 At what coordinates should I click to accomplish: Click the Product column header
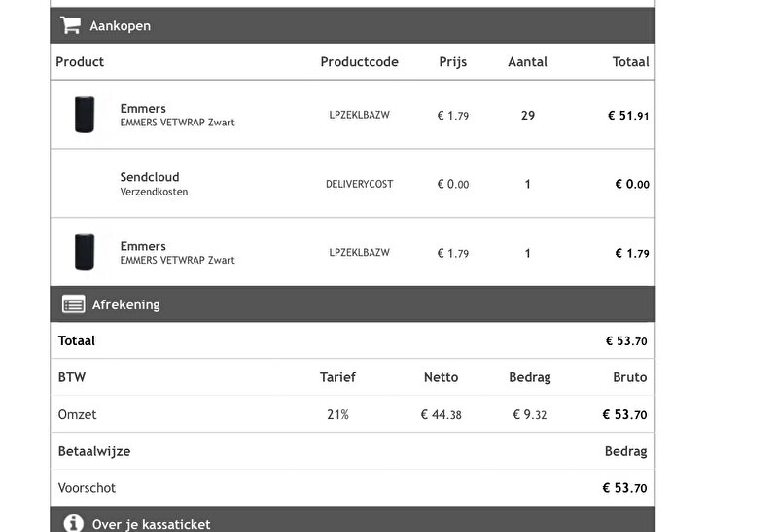tap(80, 61)
